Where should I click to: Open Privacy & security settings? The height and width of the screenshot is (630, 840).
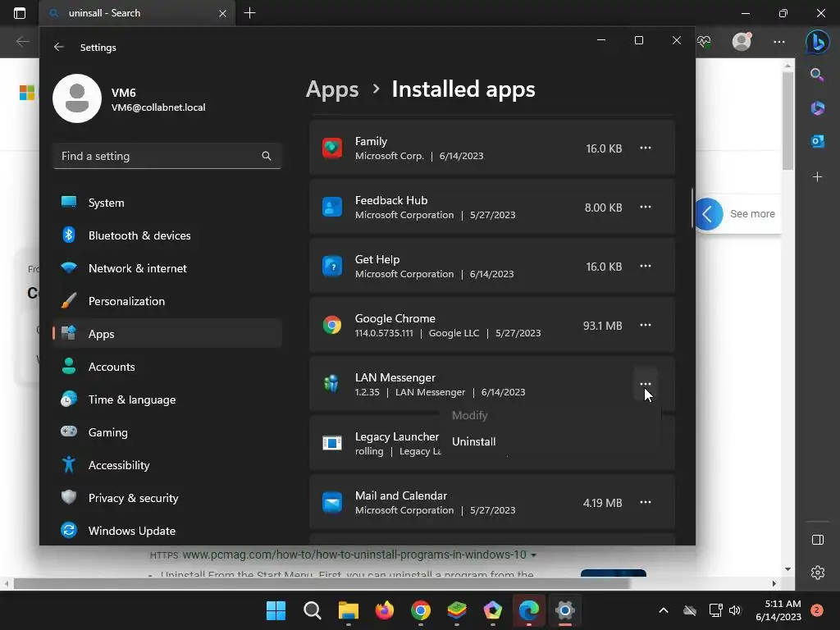(167, 497)
